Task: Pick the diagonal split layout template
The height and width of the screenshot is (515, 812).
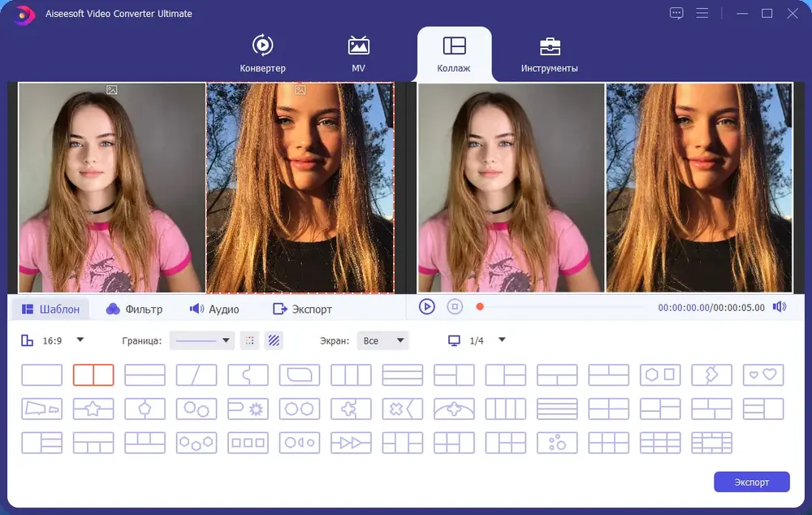Action: click(197, 374)
